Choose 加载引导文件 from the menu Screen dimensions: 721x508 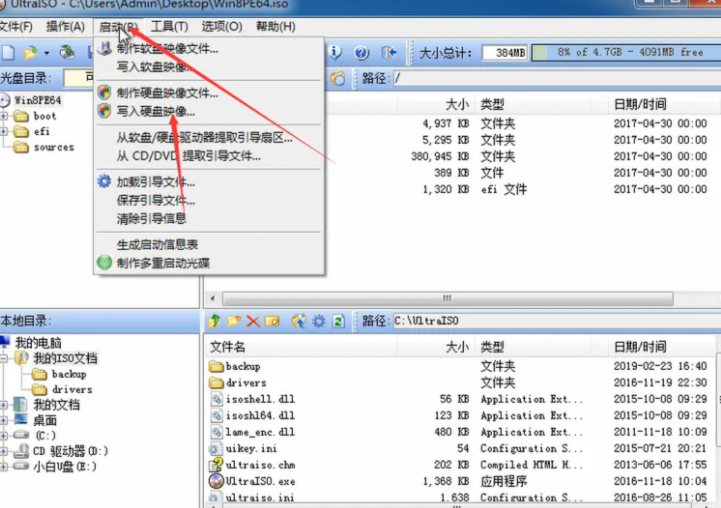156,182
